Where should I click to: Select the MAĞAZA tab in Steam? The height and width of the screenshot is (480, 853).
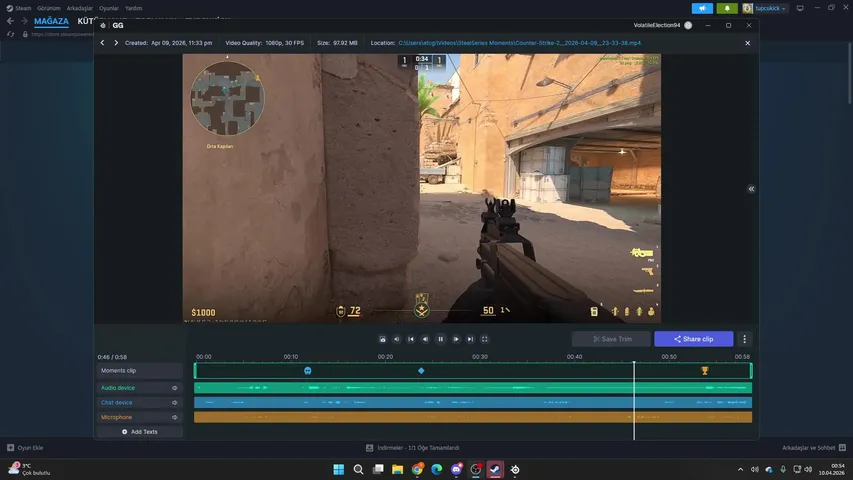click(51, 21)
